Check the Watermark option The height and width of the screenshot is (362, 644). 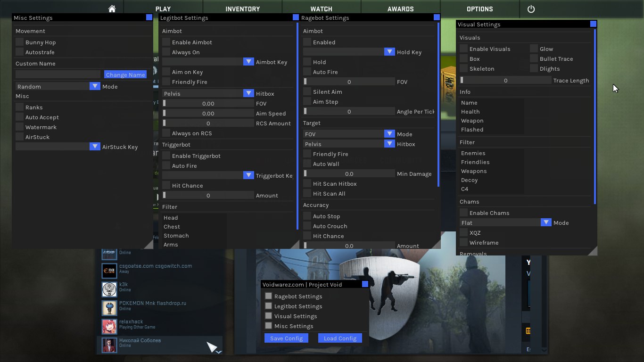pyautogui.click(x=20, y=127)
